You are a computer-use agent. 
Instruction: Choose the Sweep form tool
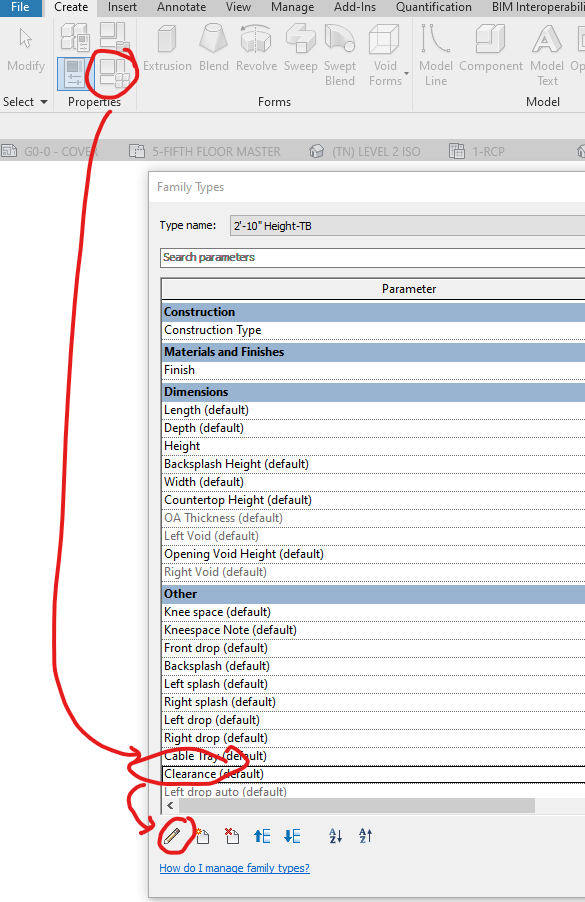pyautogui.click(x=300, y=49)
